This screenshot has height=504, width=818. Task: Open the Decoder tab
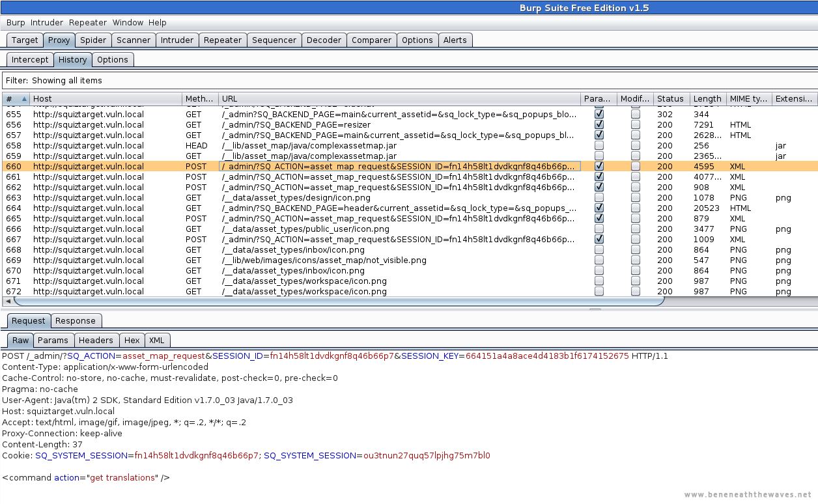pos(324,40)
